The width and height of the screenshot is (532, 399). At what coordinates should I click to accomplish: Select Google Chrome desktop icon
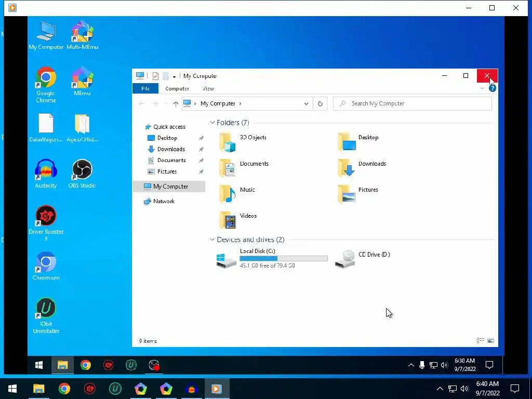(46, 85)
